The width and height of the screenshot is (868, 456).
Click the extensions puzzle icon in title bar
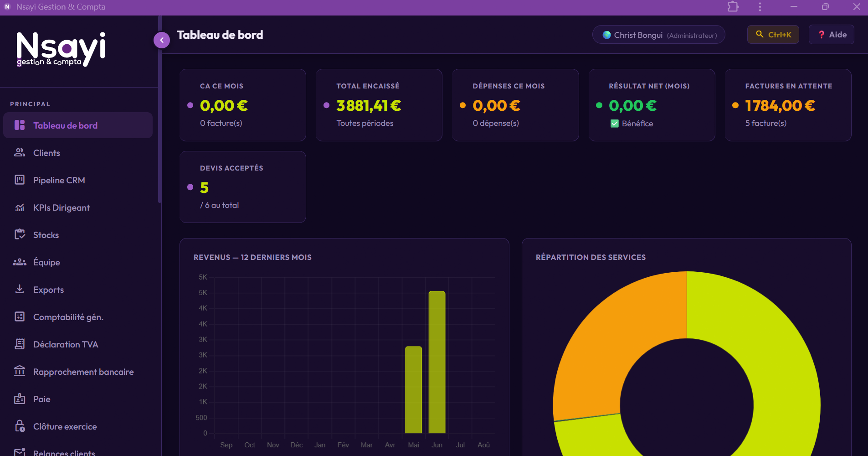click(733, 7)
